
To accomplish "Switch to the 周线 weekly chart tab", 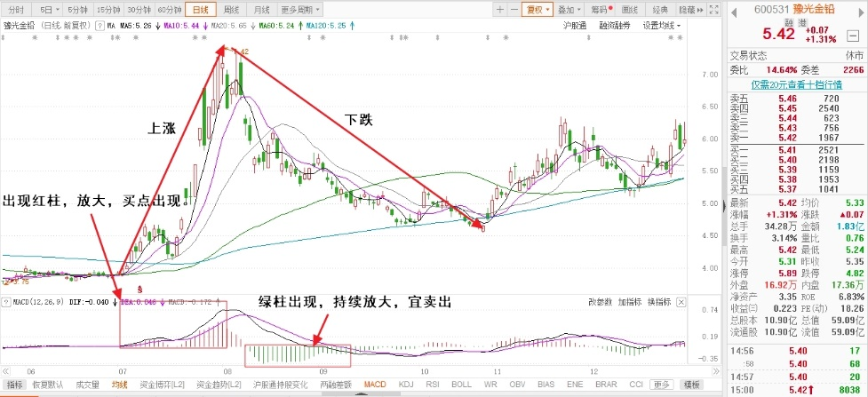I will click(232, 10).
